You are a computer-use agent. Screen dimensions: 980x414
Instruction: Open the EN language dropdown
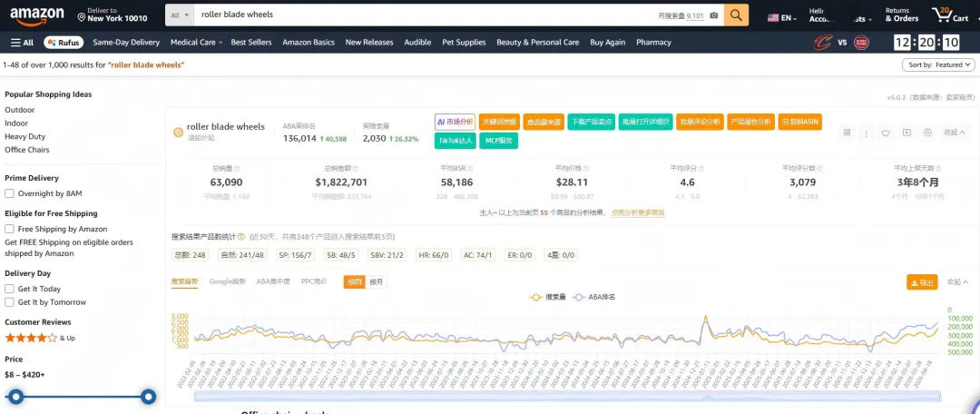point(782,17)
